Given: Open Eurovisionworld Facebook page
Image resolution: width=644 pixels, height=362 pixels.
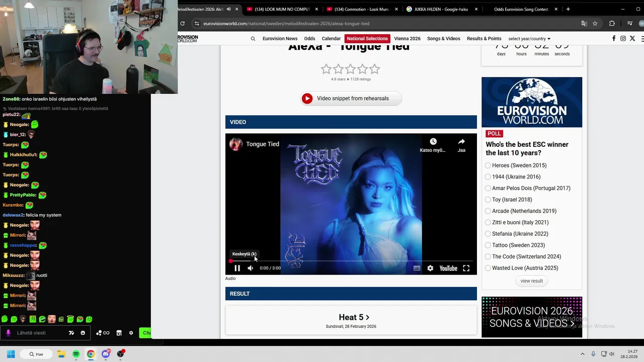Looking at the screenshot, I should 614,39.
